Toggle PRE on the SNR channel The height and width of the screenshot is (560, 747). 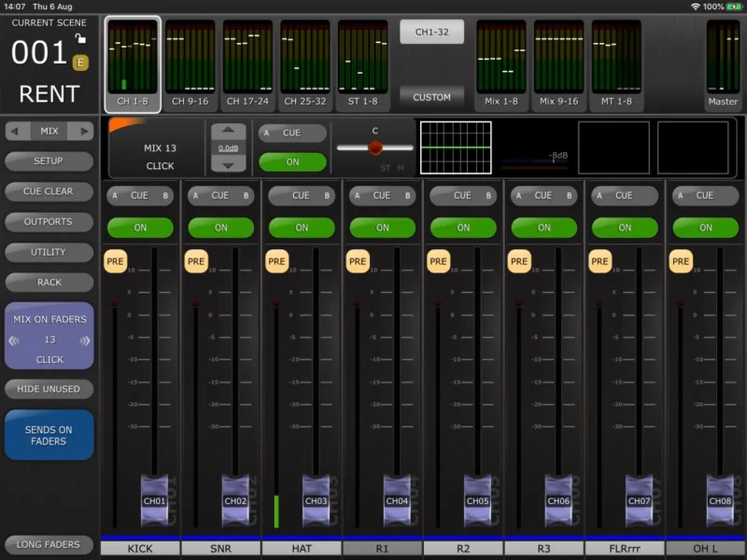point(196,261)
